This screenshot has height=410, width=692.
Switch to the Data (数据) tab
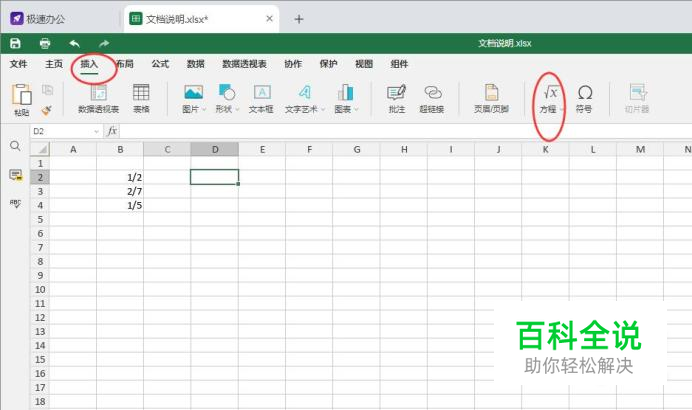click(196, 64)
